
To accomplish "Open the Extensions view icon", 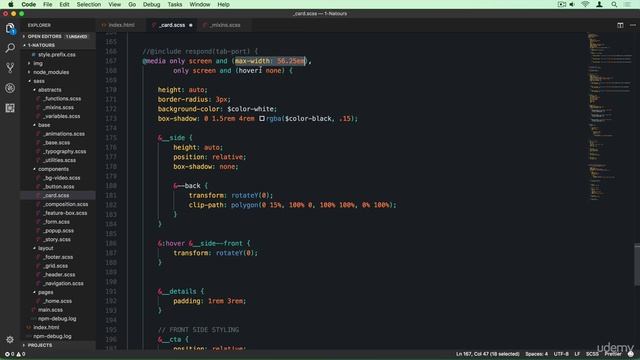I will point(10,108).
